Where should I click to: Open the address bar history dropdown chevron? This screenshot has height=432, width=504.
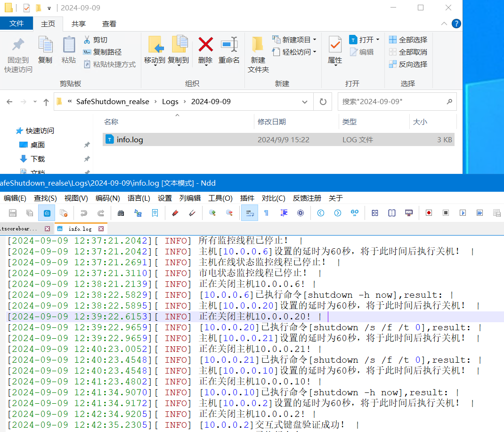pos(304,102)
